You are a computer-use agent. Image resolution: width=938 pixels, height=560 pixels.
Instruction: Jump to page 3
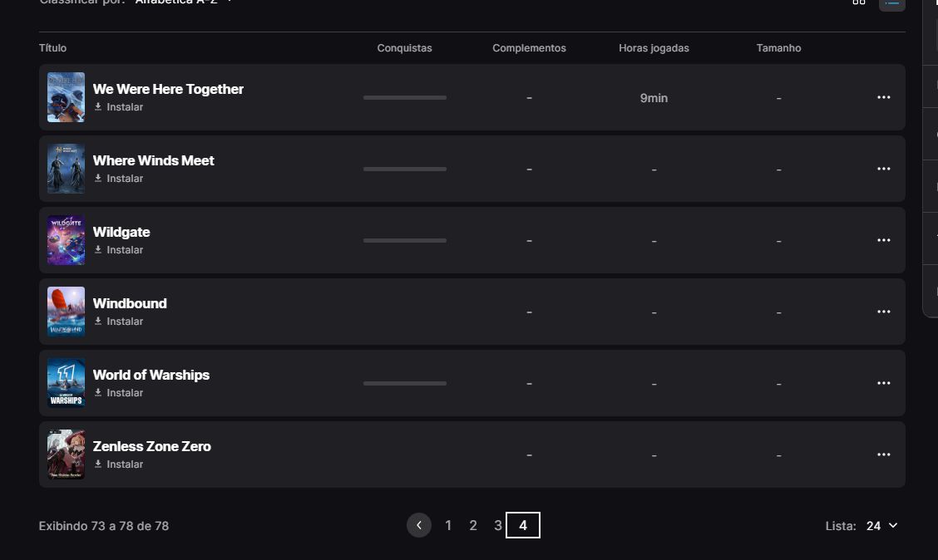[498, 525]
